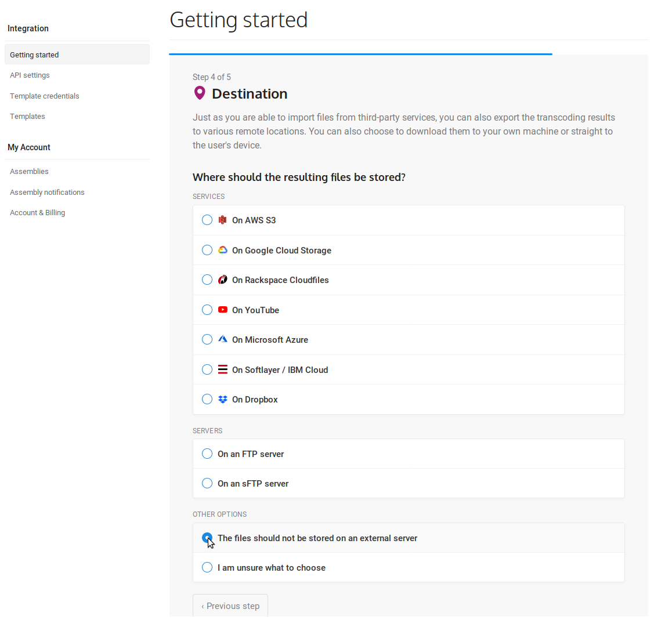Select the On AWS S3 radio button

(x=207, y=220)
